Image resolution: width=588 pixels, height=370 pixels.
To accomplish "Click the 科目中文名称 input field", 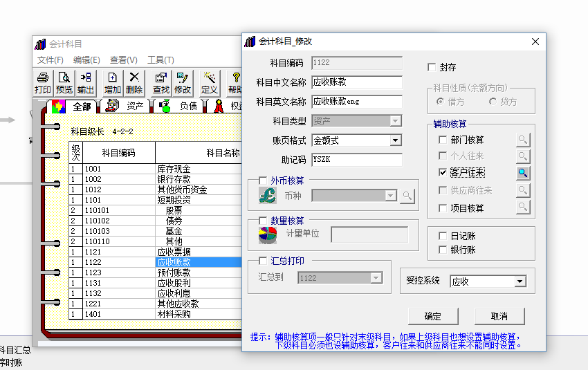I will 357,82.
